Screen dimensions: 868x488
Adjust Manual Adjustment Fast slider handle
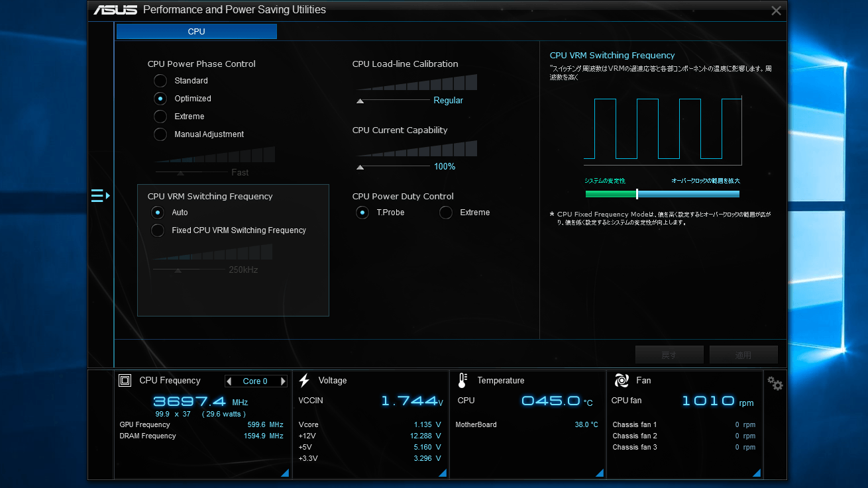coord(180,173)
